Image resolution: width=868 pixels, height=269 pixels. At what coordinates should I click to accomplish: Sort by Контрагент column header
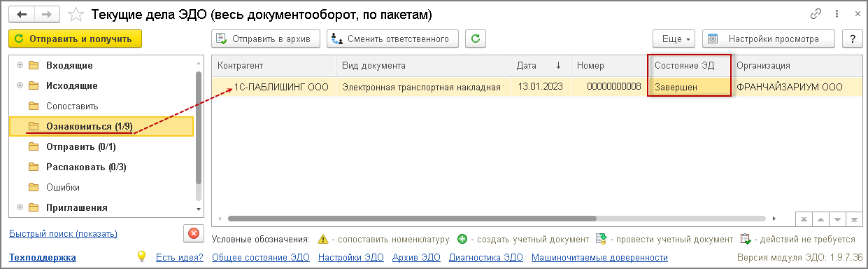(x=274, y=65)
